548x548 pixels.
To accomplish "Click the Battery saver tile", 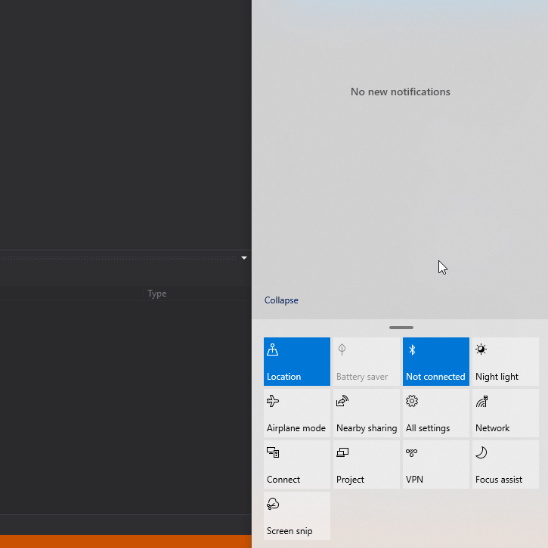I will [x=366, y=361].
